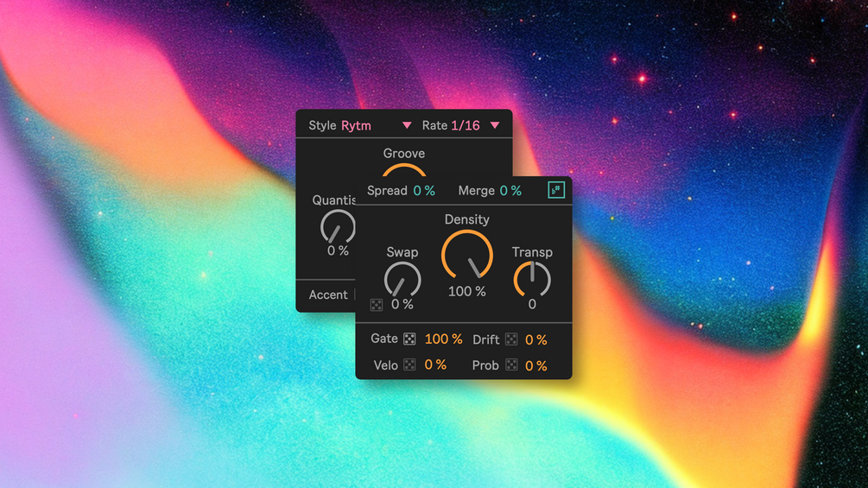868x488 pixels.
Task: Click the Groove knob
Action: coord(404,170)
